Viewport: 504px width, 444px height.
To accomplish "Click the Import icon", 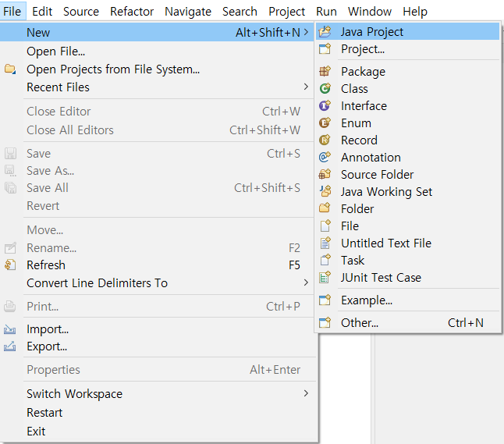I will [x=10, y=329].
